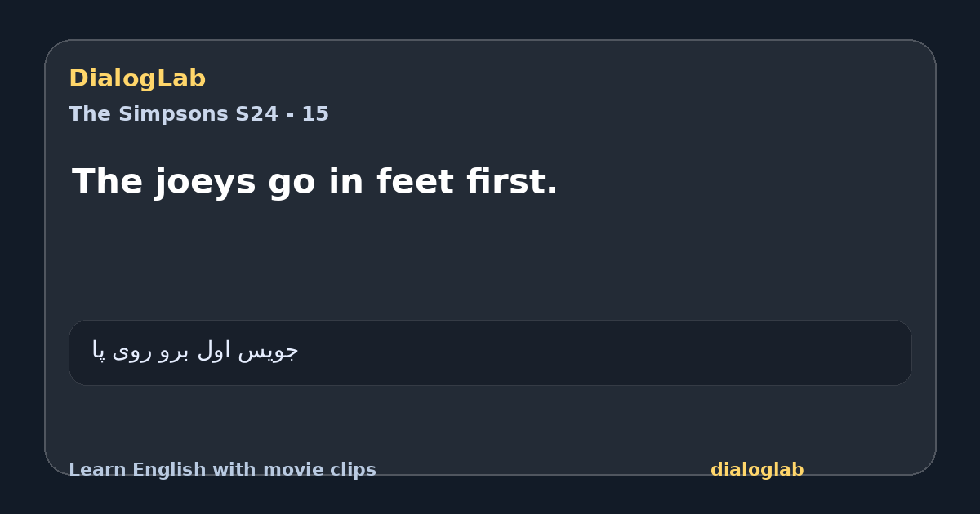This screenshot has height=514, width=980.
Task: Click the opening word The of the sentence
Action: click(108, 182)
